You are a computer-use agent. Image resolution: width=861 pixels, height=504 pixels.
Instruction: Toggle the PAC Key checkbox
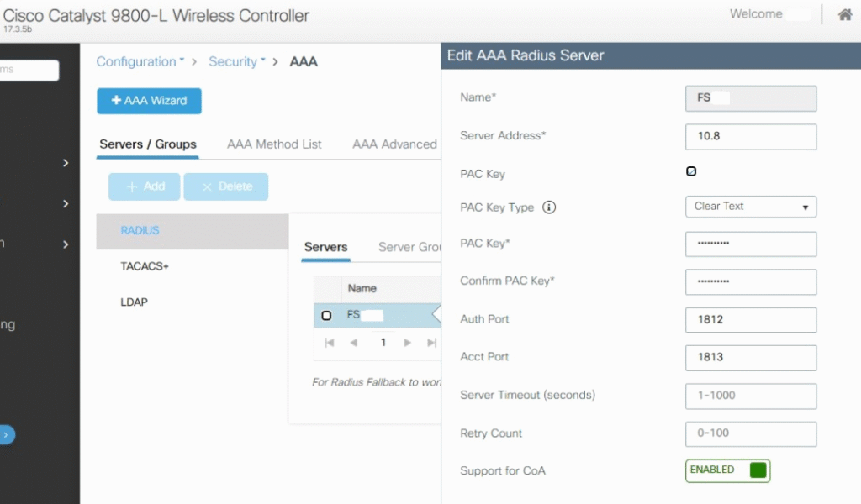tap(691, 171)
